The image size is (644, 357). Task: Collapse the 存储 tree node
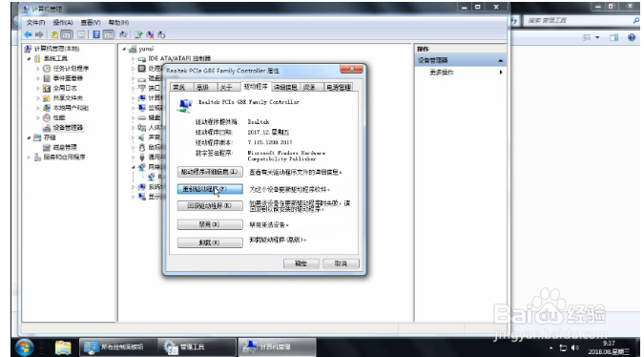(x=29, y=137)
